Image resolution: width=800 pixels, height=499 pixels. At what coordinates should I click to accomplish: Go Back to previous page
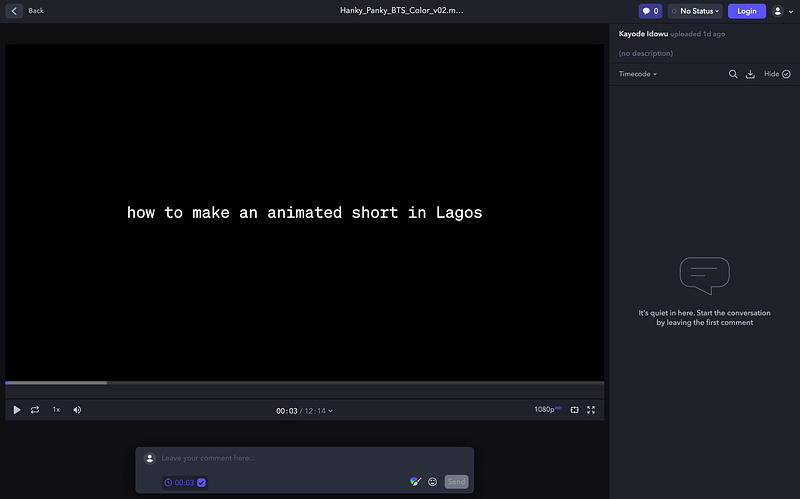(27, 11)
